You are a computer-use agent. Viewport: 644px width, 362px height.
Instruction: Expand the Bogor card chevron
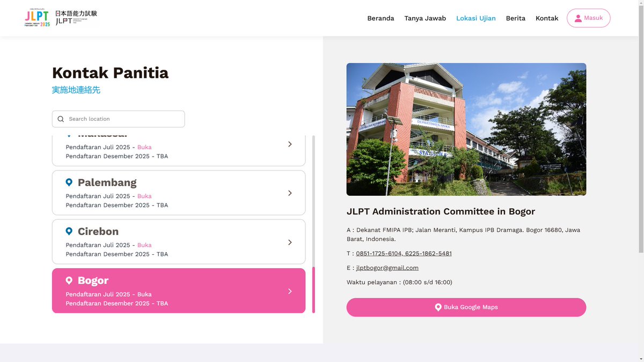[x=290, y=291]
